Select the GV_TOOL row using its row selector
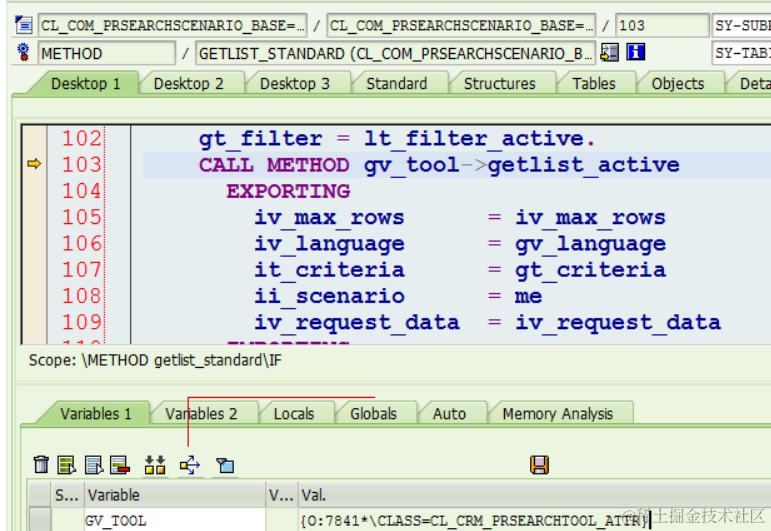 coord(39,520)
